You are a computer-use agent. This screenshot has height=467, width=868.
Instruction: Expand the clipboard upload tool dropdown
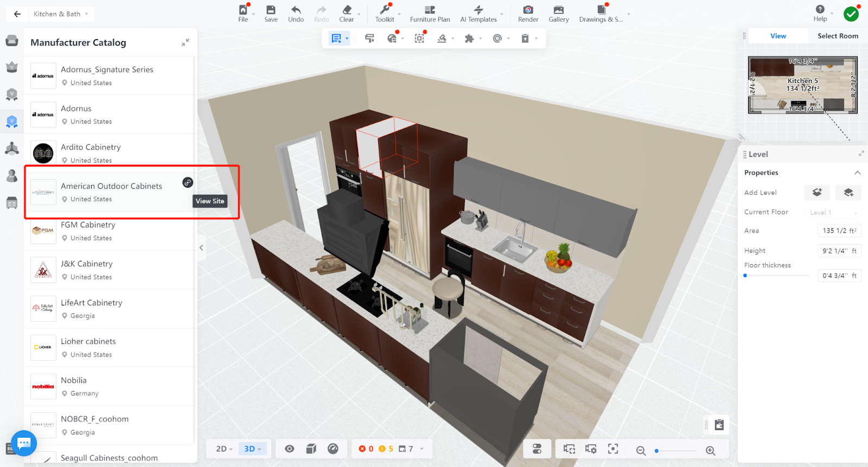[536, 39]
